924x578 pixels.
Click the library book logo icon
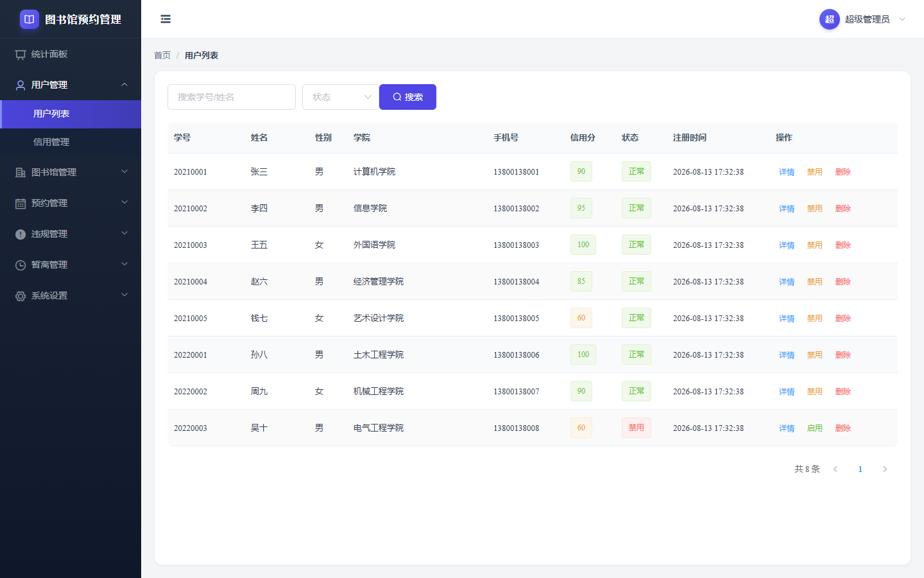30,19
